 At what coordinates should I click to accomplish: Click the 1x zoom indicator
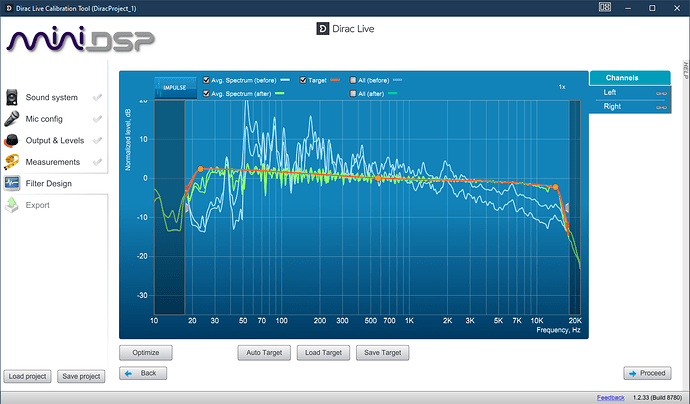[562, 87]
